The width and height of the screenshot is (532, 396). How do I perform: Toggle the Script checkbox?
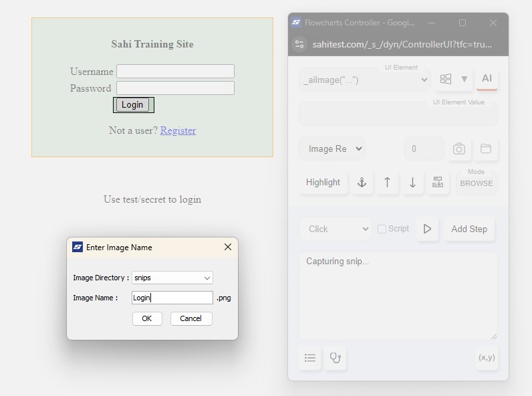pos(382,229)
